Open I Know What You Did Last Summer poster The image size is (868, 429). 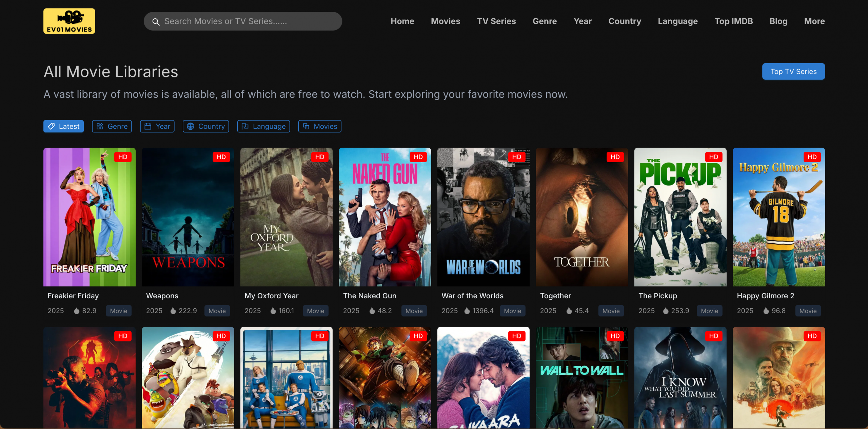(680, 377)
